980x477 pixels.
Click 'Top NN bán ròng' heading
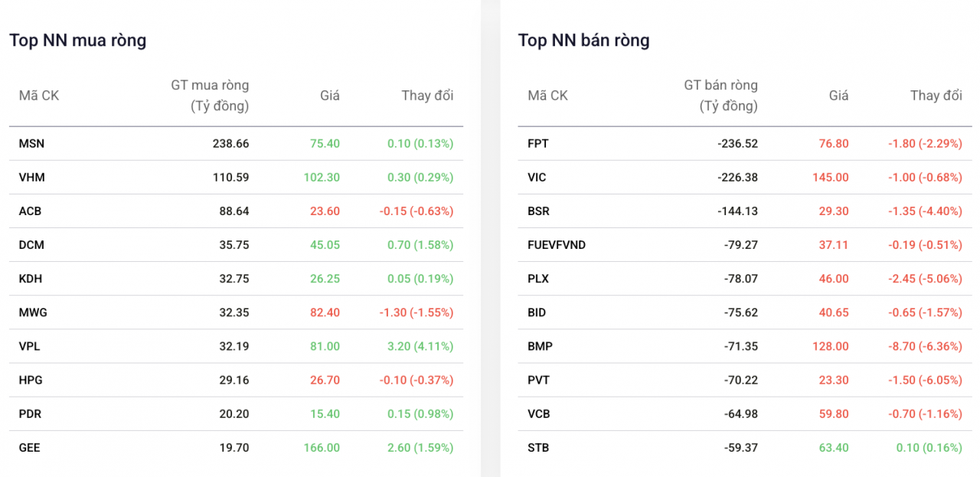pyautogui.click(x=583, y=41)
